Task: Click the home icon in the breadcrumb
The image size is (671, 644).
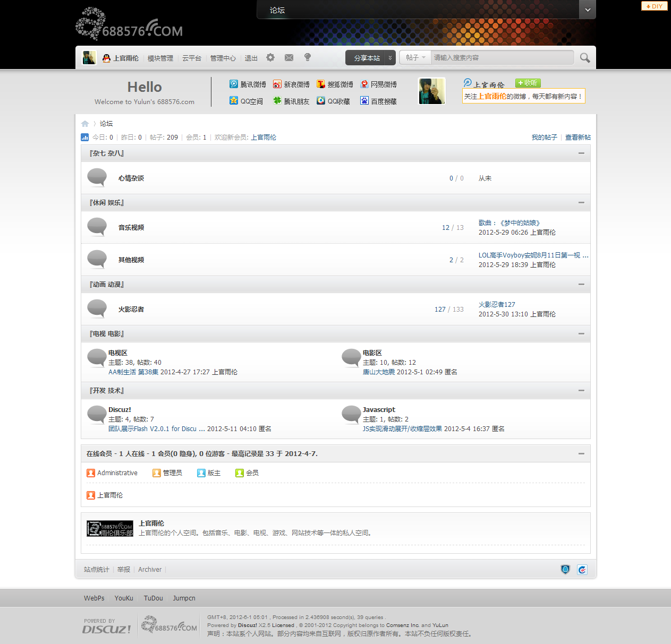Action: pyautogui.click(x=85, y=123)
